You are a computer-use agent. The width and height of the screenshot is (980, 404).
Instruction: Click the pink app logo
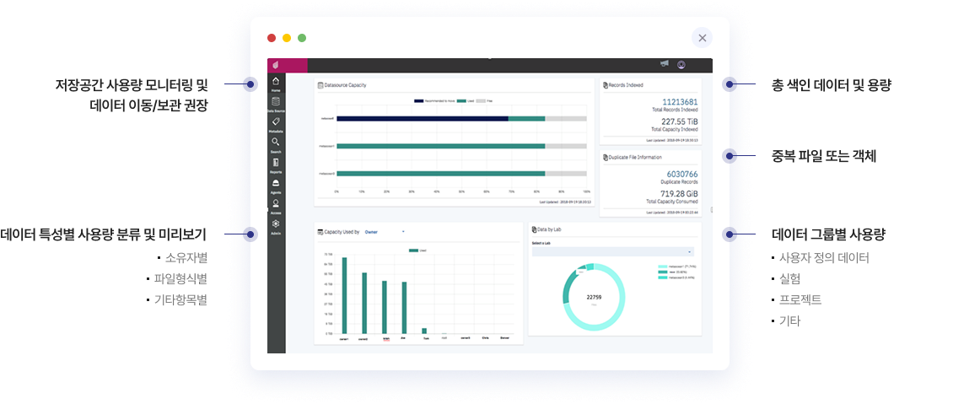(x=276, y=65)
